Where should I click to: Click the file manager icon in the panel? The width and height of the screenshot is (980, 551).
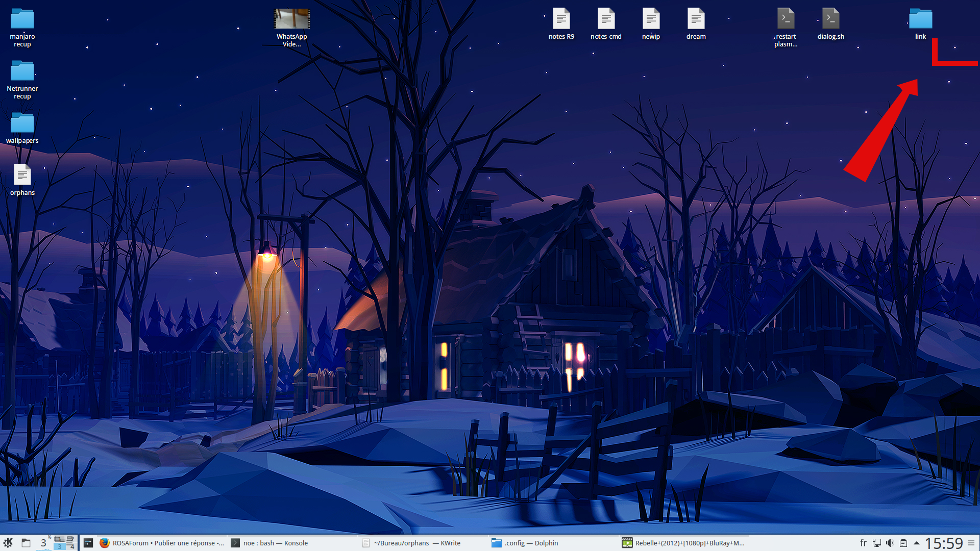point(26,543)
